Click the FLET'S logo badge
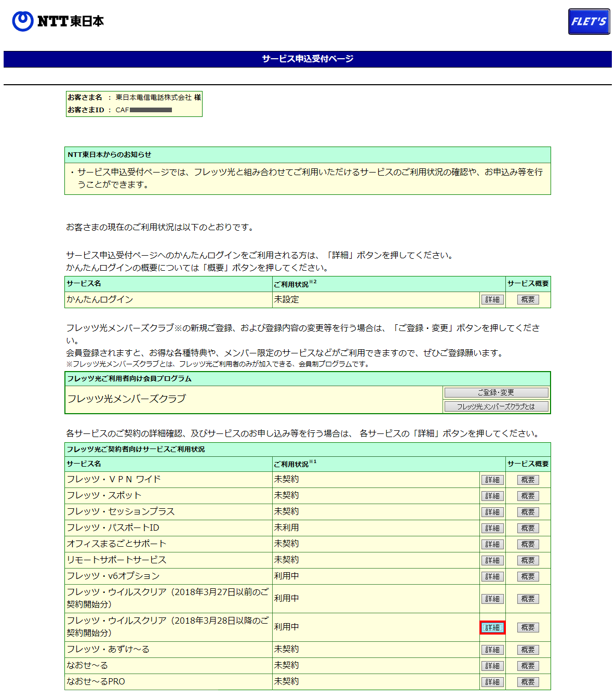Viewport: 616px width, 699px height. (x=588, y=22)
